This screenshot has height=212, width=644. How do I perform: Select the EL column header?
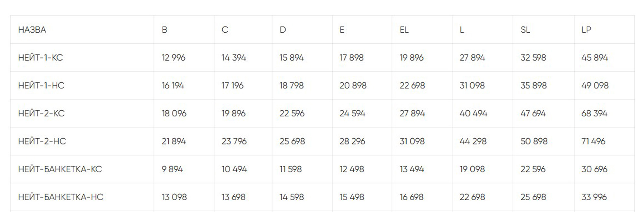tap(404, 30)
